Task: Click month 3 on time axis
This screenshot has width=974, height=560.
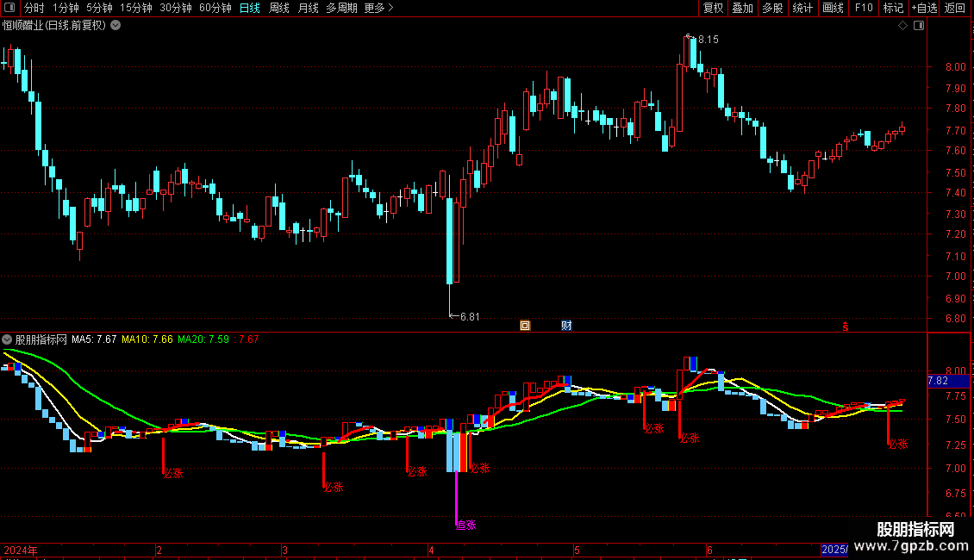Action: 284,551
